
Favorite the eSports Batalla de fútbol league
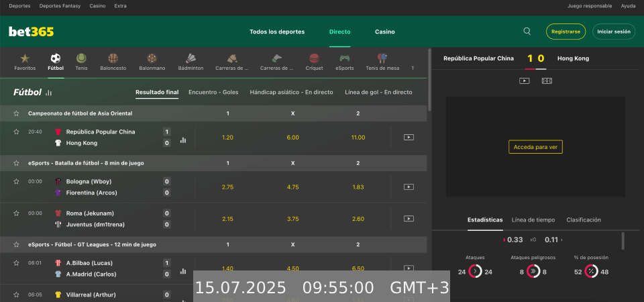click(x=16, y=163)
